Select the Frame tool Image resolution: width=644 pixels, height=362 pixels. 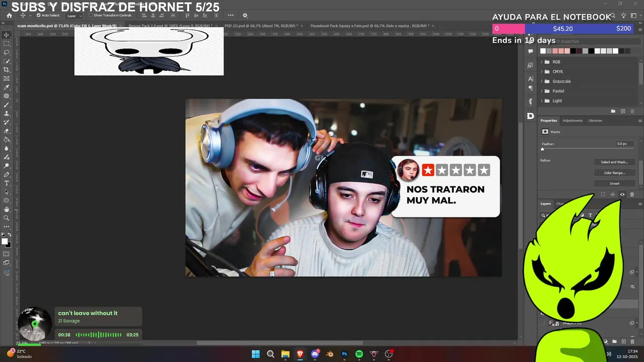point(7,78)
